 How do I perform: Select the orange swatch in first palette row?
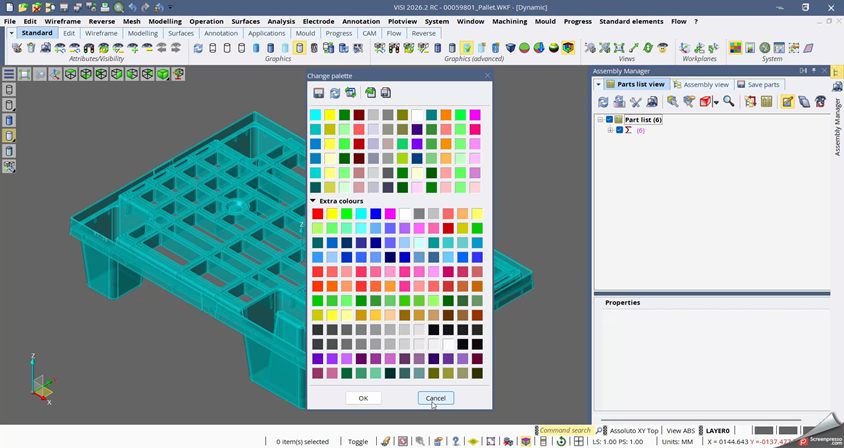(446, 115)
